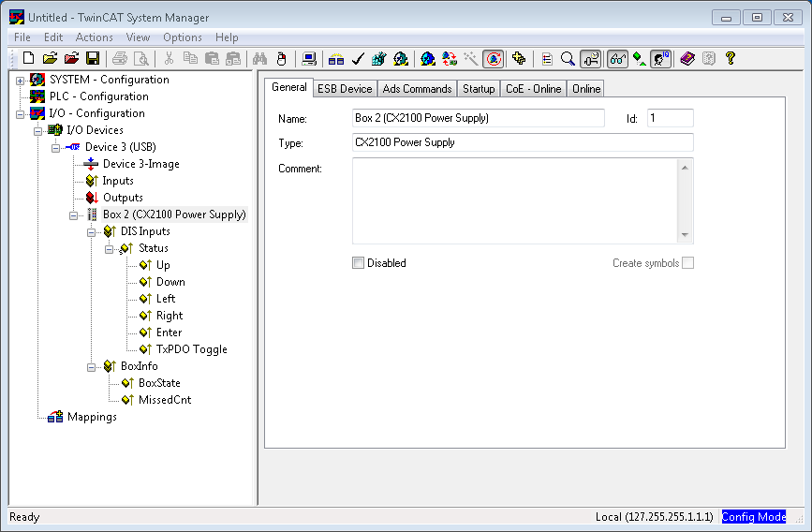Select the Down input variable
This screenshot has width=812, height=532.
coord(170,282)
